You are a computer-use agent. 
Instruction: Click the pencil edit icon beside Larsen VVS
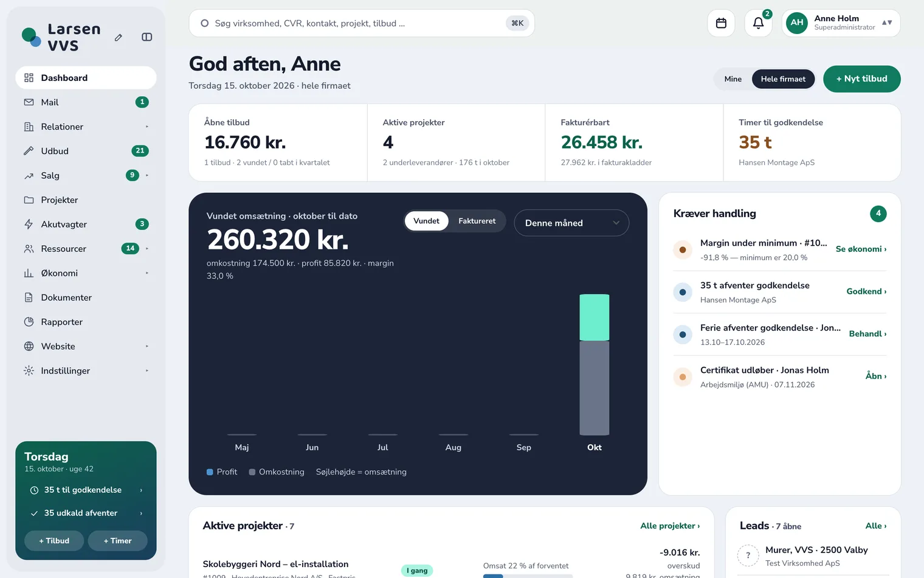click(x=119, y=37)
